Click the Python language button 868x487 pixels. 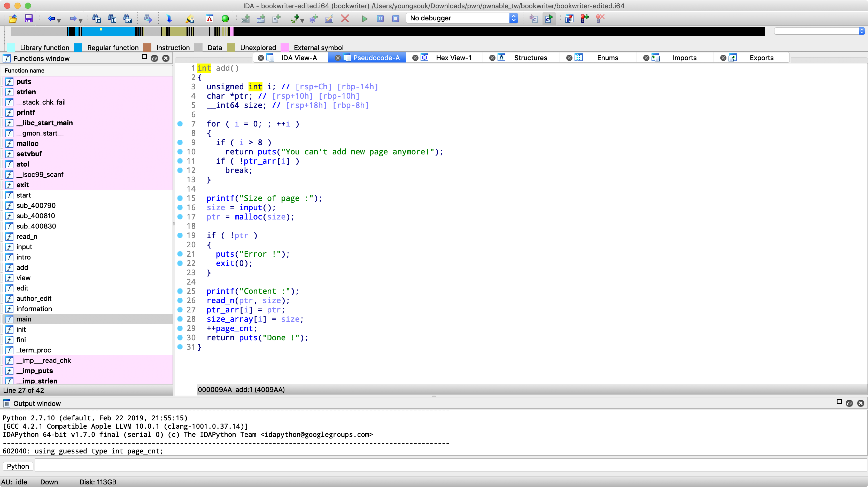pyautogui.click(x=18, y=466)
